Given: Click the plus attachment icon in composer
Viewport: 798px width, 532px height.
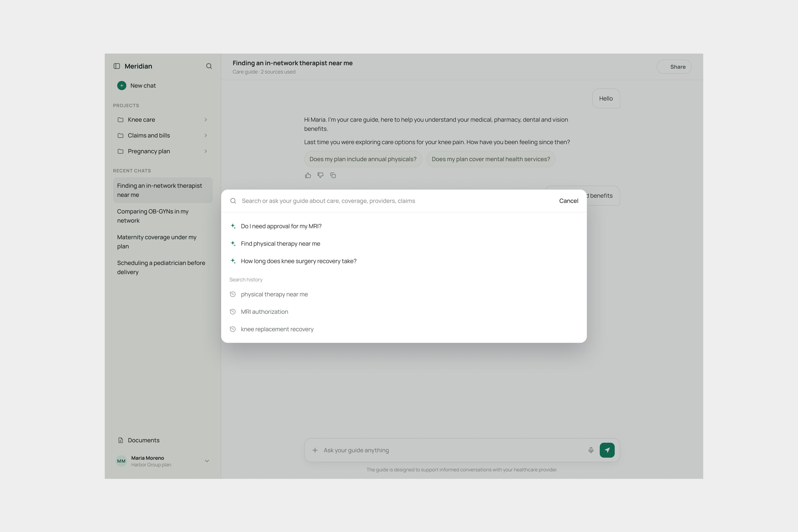Looking at the screenshot, I should (x=315, y=450).
